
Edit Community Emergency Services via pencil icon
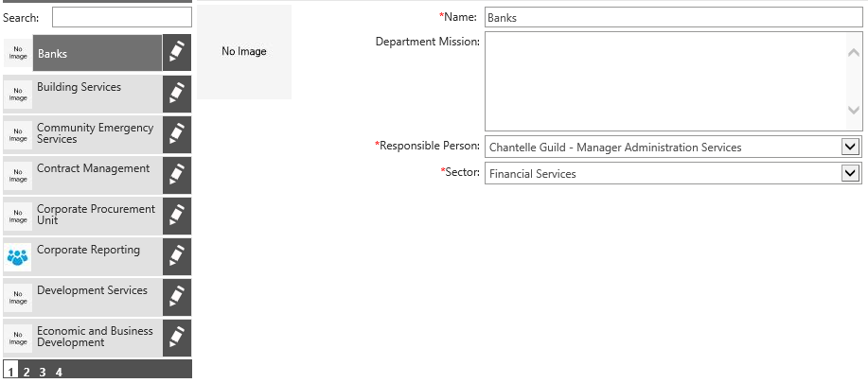click(176, 134)
